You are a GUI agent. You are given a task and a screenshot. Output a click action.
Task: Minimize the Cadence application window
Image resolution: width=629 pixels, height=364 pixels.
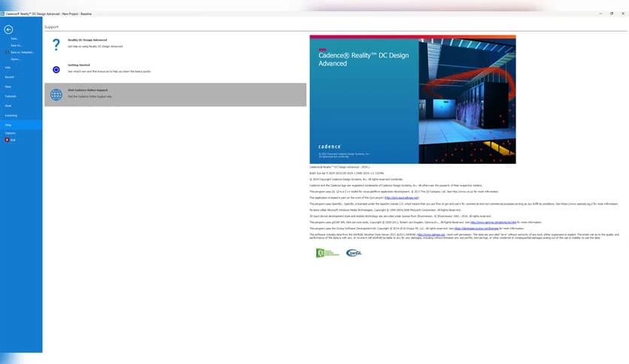click(x=600, y=14)
